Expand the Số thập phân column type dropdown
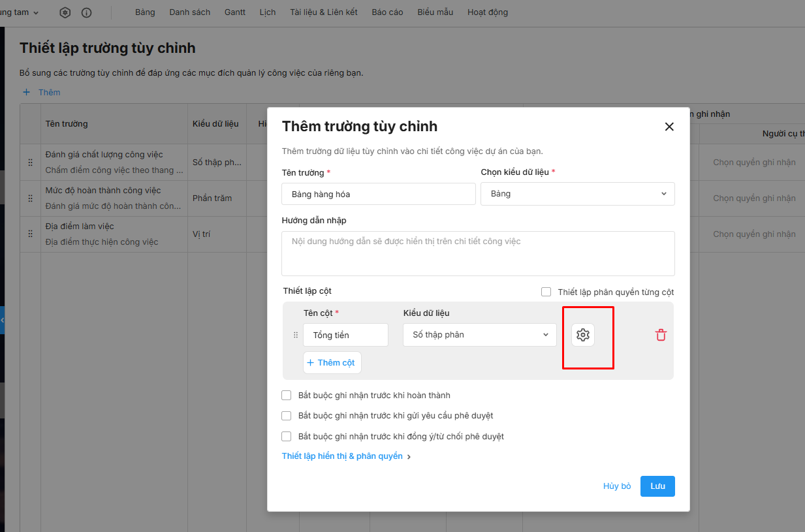The width and height of the screenshot is (805, 532). (479, 335)
